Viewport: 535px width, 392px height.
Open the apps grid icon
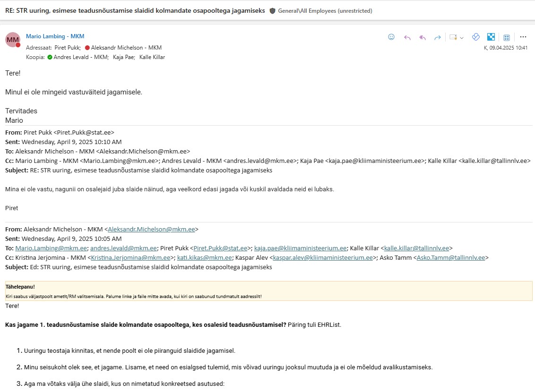point(507,37)
